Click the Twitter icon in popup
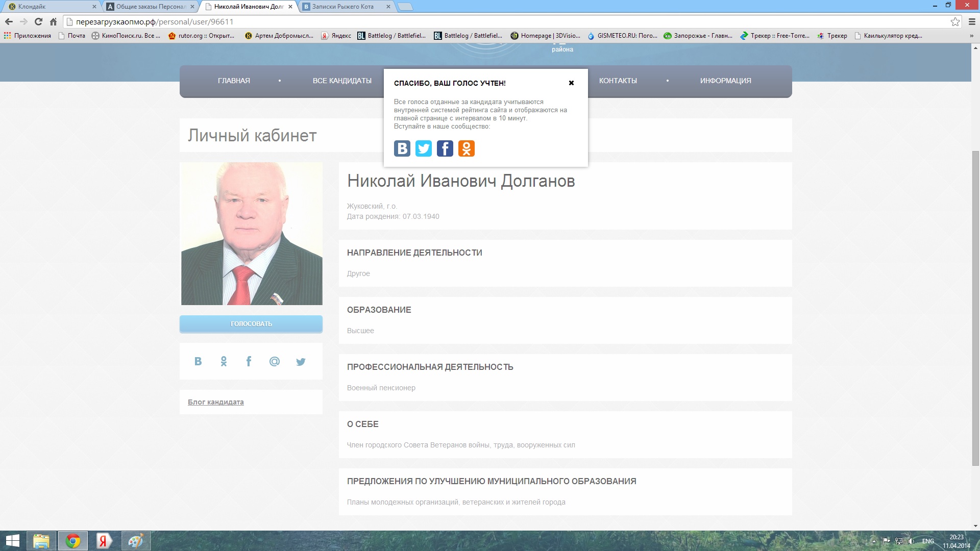Screen dimensions: 980x551 click(423, 148)
